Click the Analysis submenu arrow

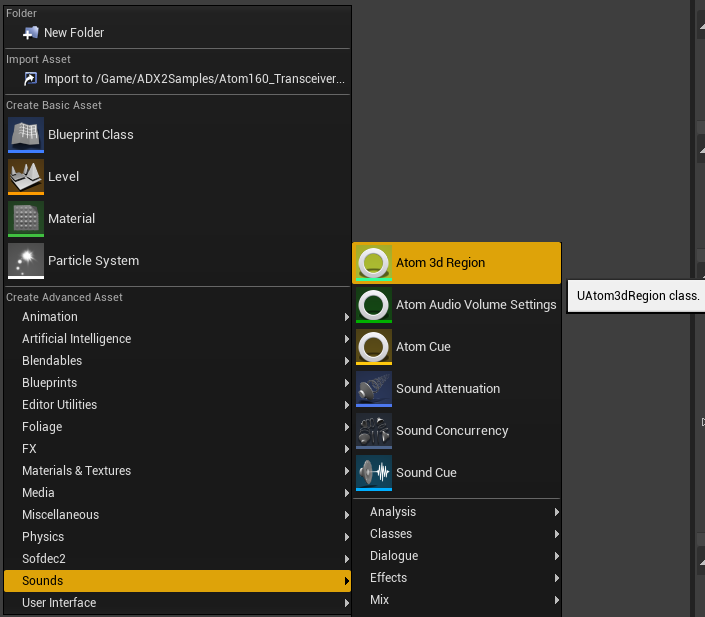pyautogui.click(x=557, y=512)
